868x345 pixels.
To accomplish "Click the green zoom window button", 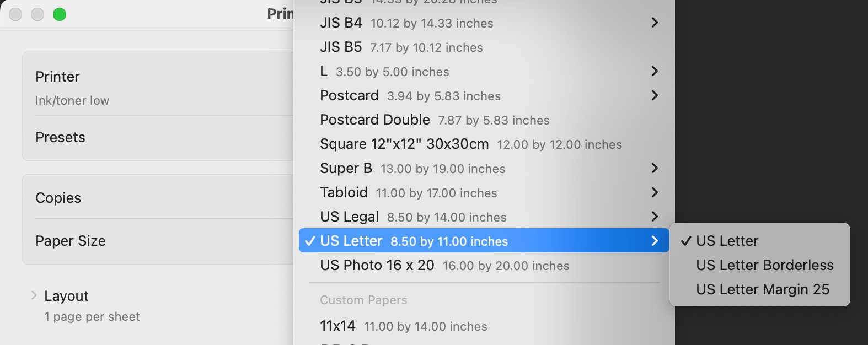I will (60, 14).
